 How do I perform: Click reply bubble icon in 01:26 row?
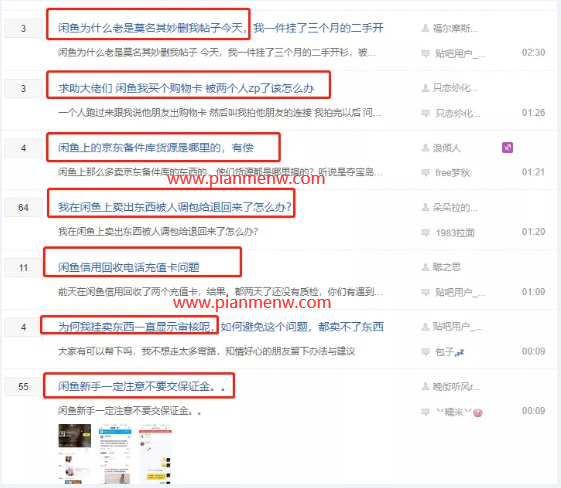coord(425,113)
